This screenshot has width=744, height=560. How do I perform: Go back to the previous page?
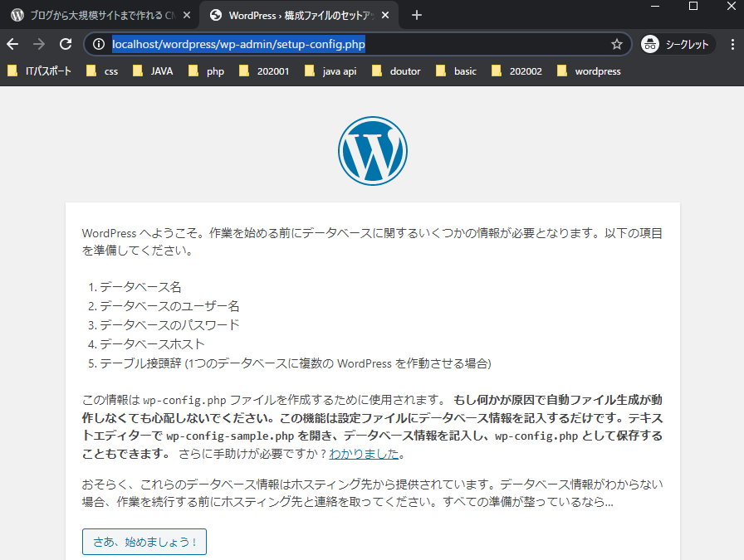[x=12, y=44]
